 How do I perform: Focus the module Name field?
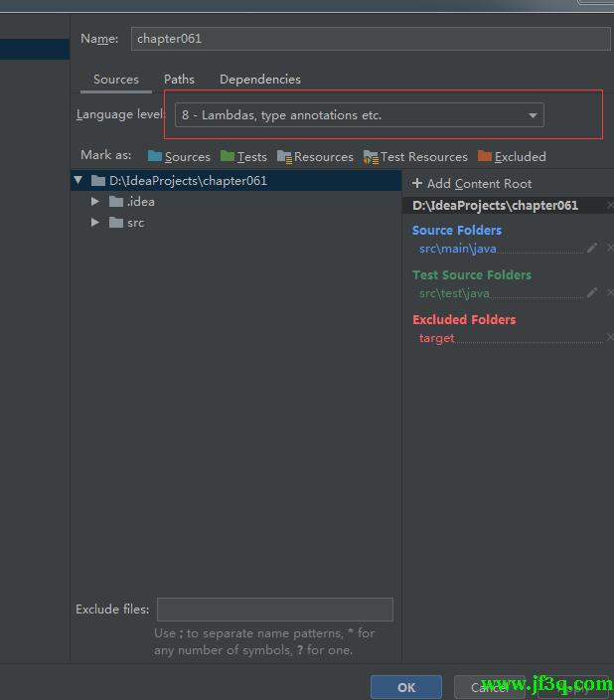point(370,39)
